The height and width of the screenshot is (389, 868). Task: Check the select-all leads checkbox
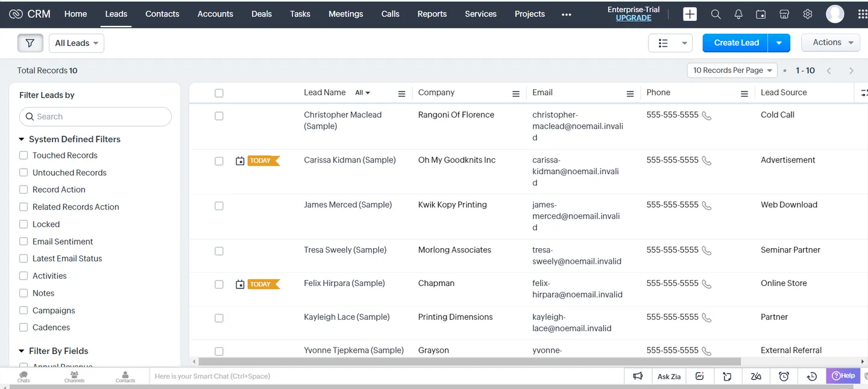(x=219, y=93)
